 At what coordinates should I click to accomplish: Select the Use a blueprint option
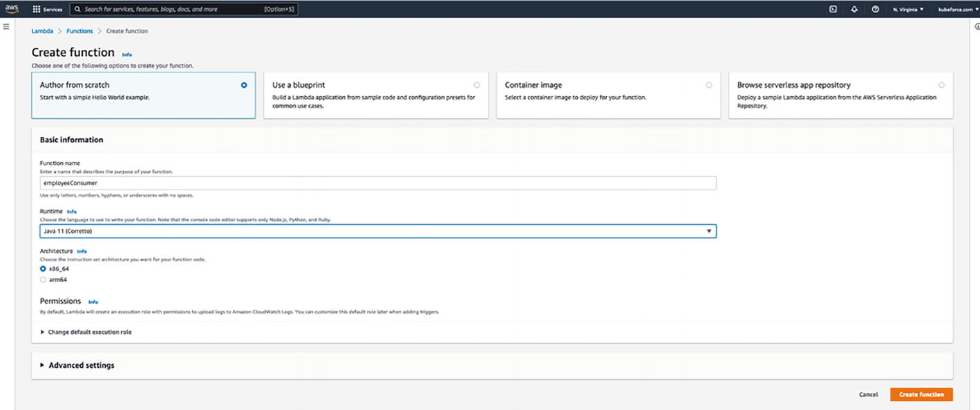pyautogui.click(x=477, y=85)
